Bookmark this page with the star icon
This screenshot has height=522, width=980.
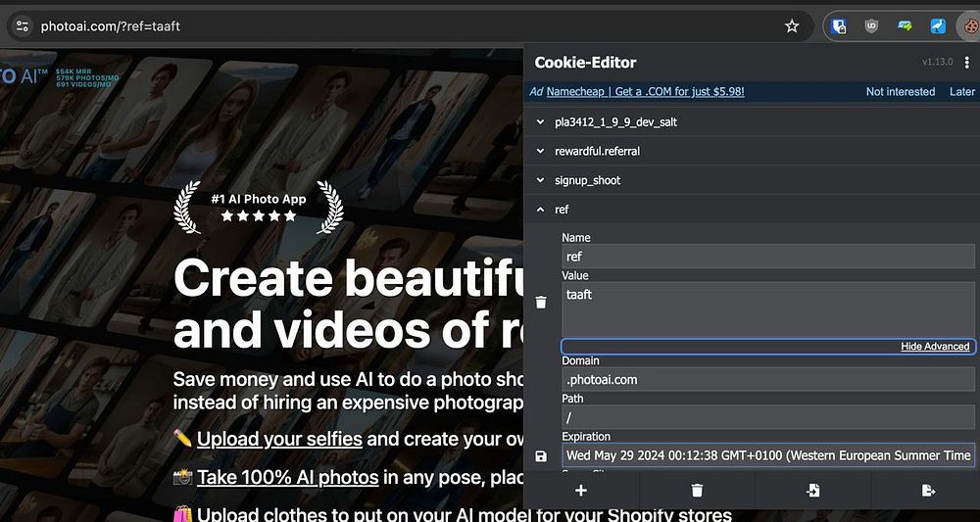tap(792, 26)
